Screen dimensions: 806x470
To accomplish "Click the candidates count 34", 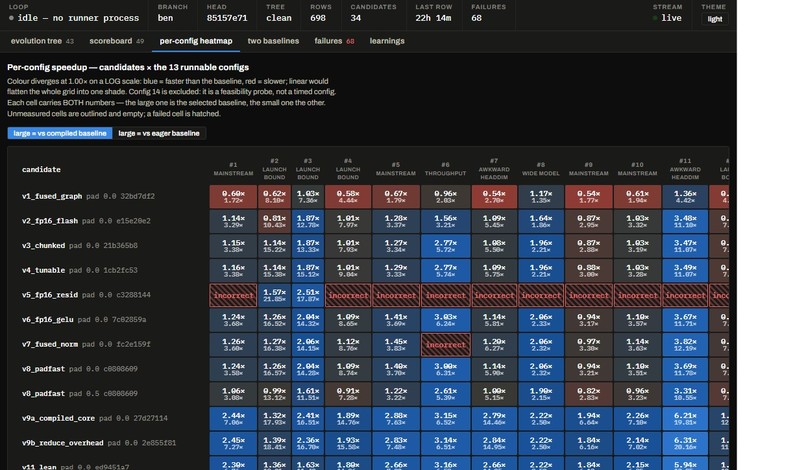I will pyautogui.click(x=356, y=18).
